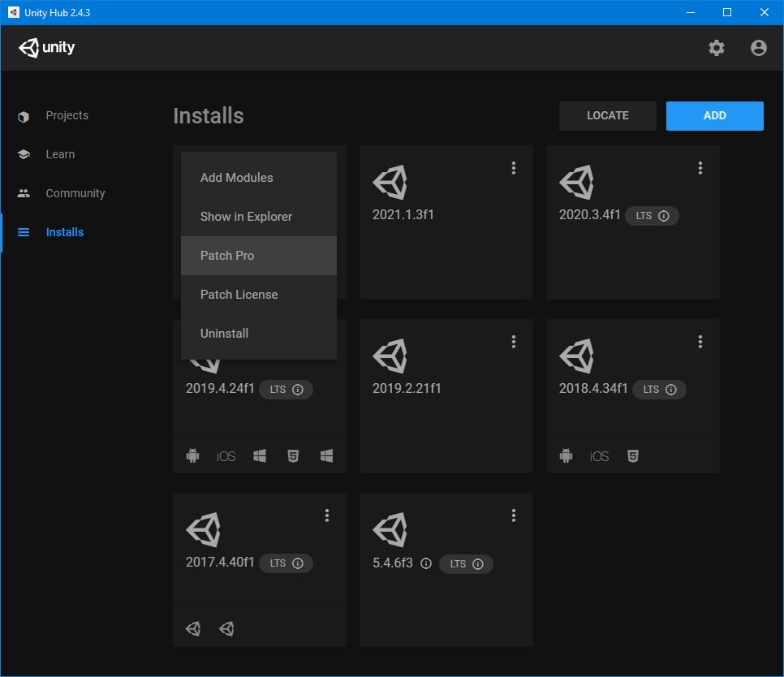Open the Learn section

(60, 154)
